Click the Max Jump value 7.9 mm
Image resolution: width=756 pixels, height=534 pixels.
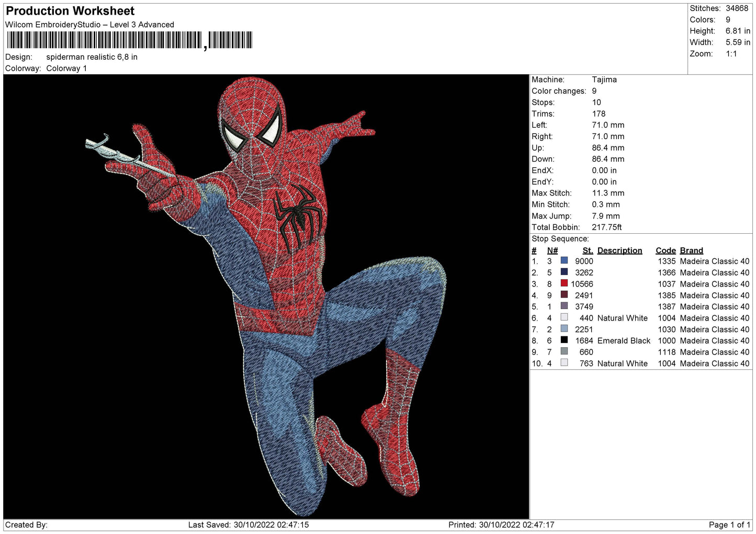(x=606, y=216)
